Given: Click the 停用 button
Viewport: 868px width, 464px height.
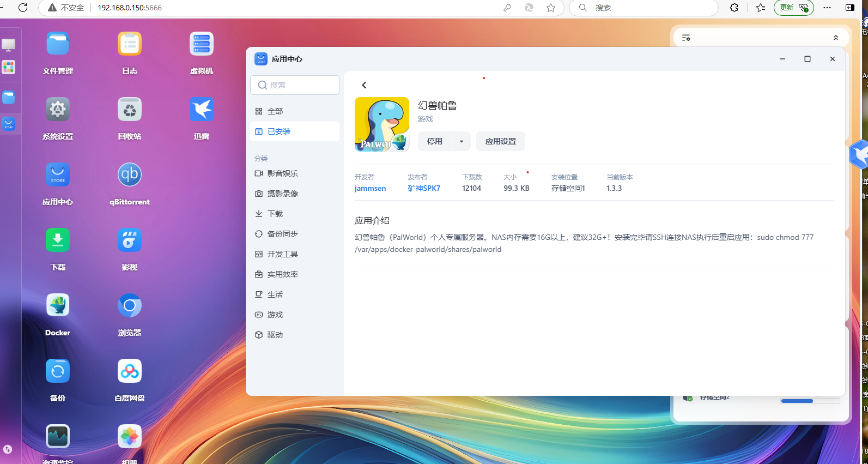Looking at the screenshot, I should click(x=435, y=141).
